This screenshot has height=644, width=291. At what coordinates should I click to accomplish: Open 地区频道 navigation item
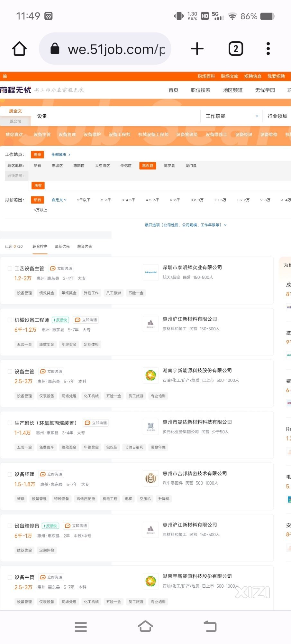(233, 90)
